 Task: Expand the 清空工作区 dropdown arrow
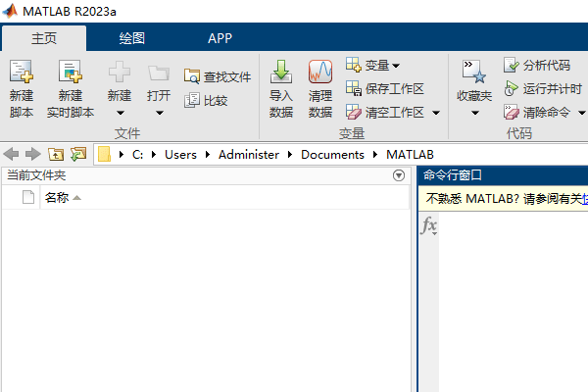pyautogui.click(x=436, y=113)
